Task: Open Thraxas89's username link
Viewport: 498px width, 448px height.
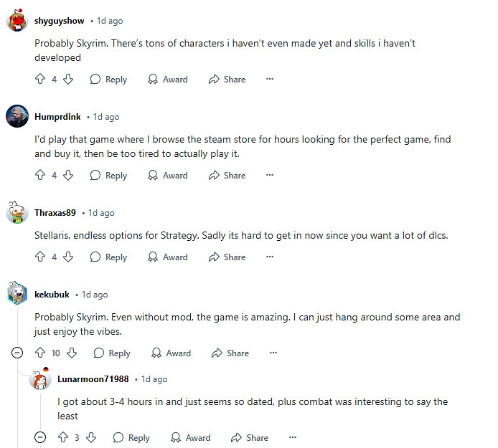Action: point(55,213)
